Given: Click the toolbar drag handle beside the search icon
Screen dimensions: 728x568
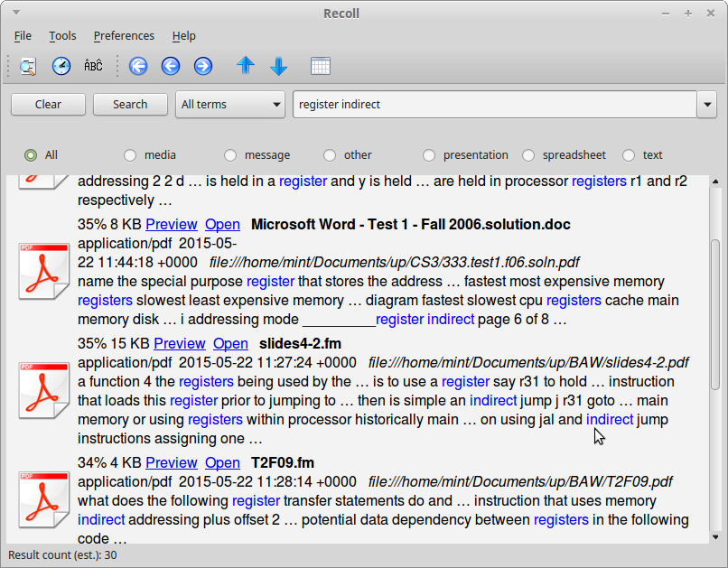Looking at the screenshot, I should 8,66.
